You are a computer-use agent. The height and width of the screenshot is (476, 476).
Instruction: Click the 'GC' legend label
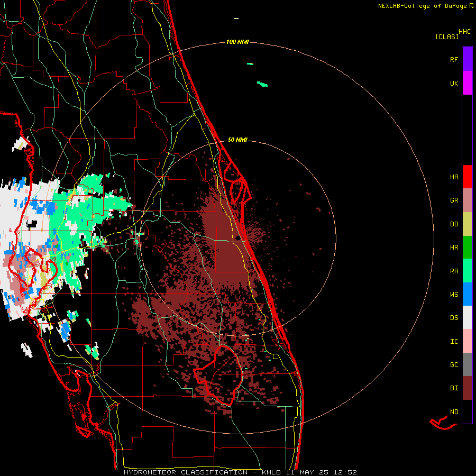coord(454,364)
